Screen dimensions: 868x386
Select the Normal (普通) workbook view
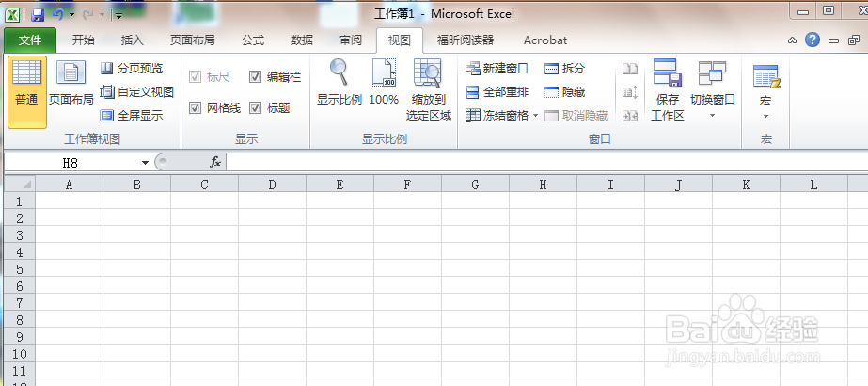(27, 92)
